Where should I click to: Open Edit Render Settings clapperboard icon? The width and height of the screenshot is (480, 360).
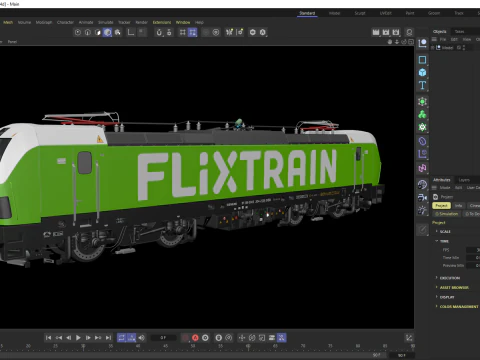click(x=396, y=32)
